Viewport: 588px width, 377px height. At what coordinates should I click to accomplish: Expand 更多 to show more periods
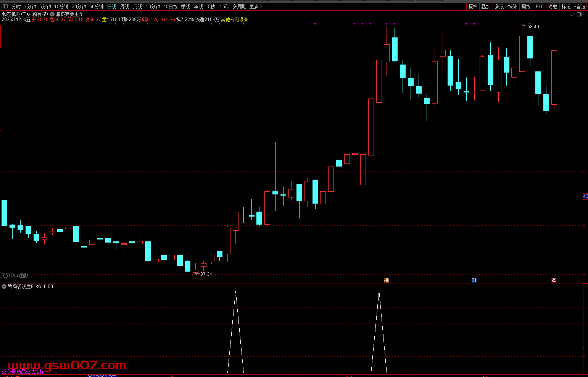[x=256, y=6]
